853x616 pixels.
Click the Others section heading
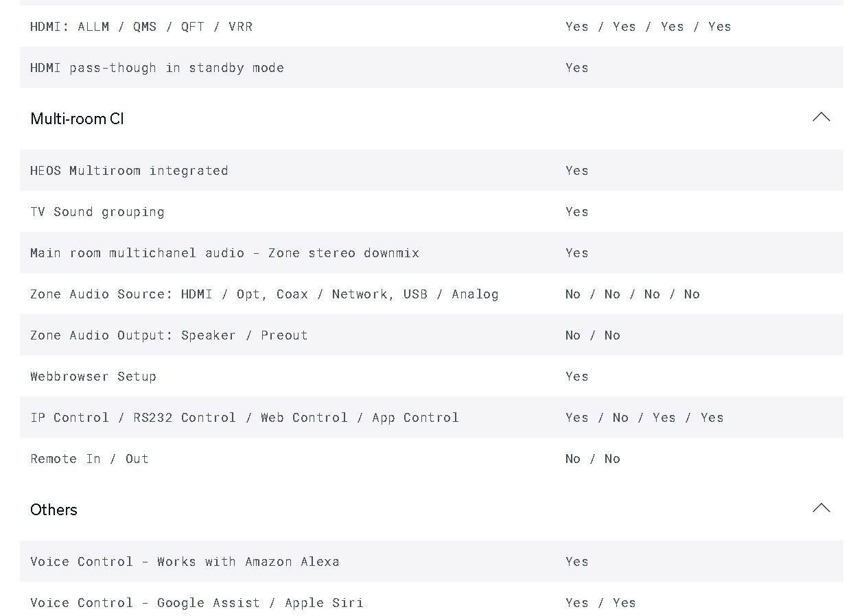click(x=54, y=510)
